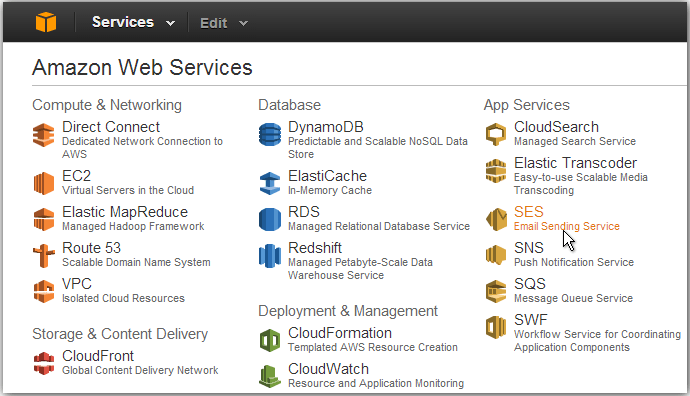This screenshot has height=396, width=690.
Task: Click the SWF workflow icon
Action: coord(496,327)
